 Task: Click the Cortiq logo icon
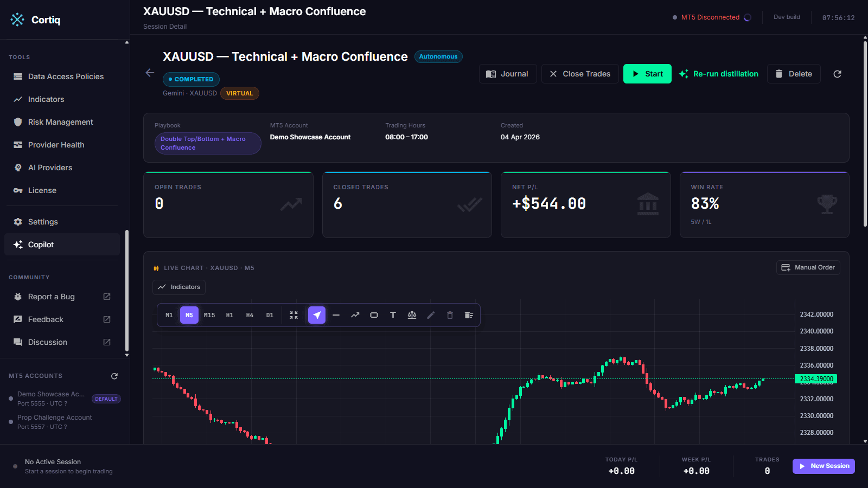17,20
